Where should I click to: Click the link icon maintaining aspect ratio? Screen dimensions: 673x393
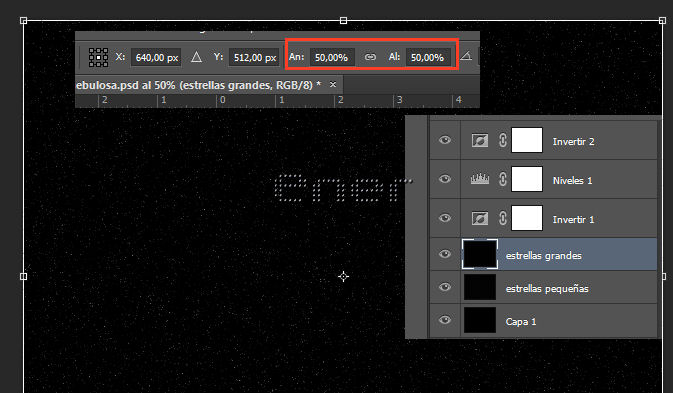[370, 57]
